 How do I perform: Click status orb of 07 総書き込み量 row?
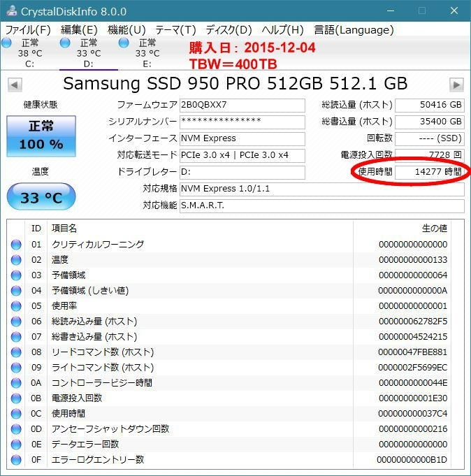[16, 337]
